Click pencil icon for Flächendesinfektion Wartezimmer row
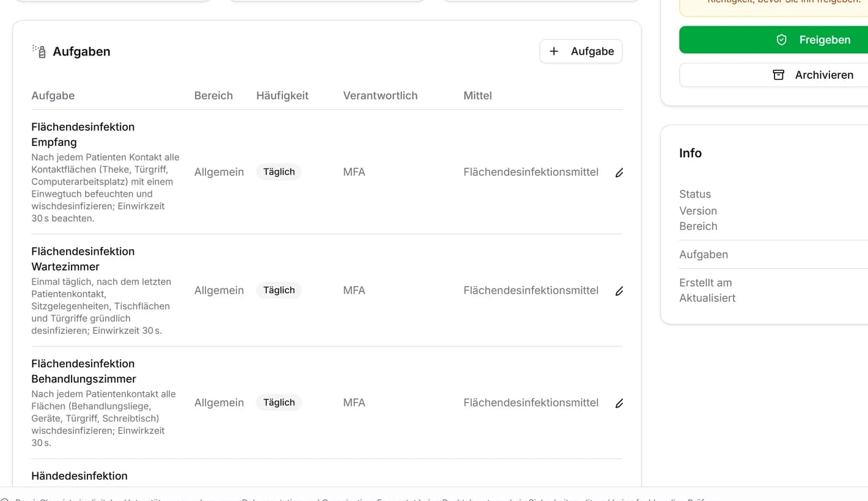The width and height of the screenshot is (868, 501). [x=619, y=291]
